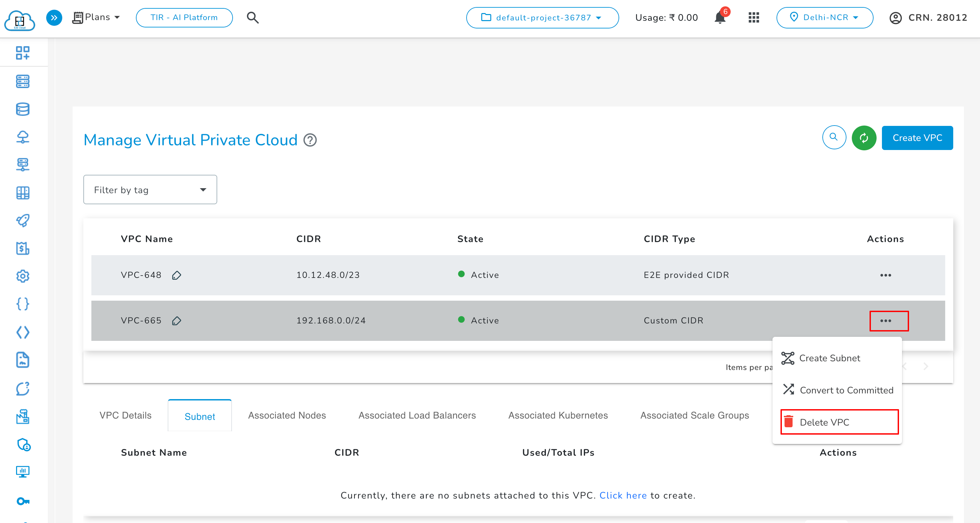Click the Create VPC button
Screen dimensions: 980x523
pyautogui.click(x=917, y=138)
